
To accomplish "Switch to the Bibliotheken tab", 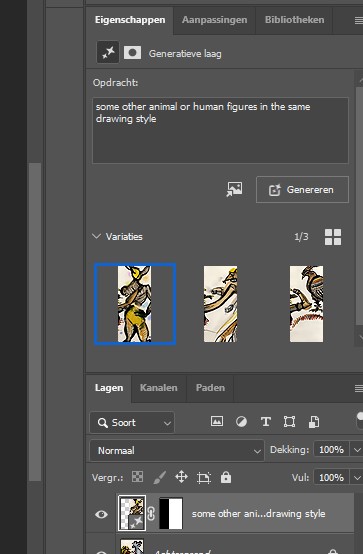I will (294, 20).
